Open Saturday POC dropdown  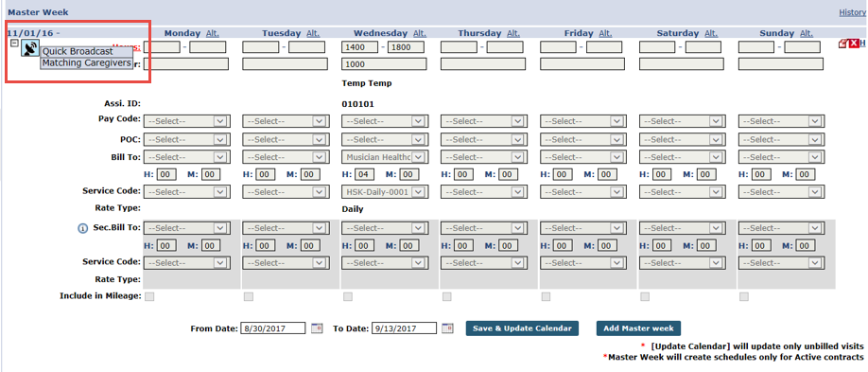[x=682, y=140]
